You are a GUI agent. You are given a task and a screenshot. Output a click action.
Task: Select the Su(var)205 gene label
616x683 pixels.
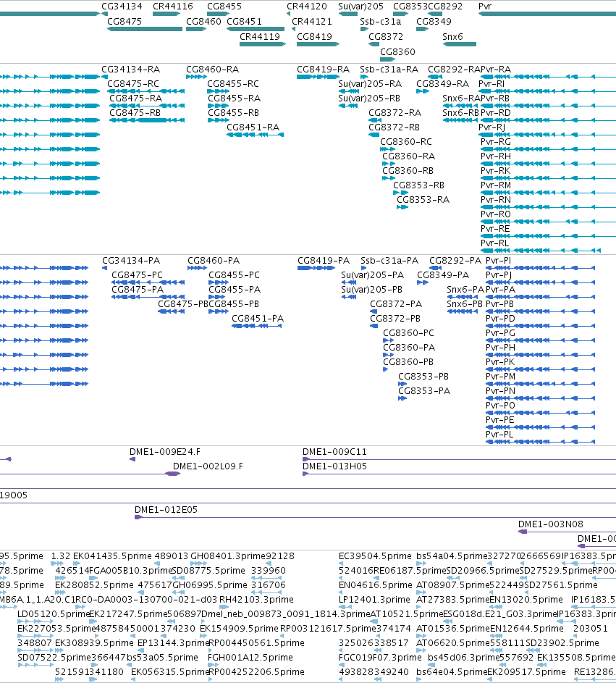click(x=361, y=7)
